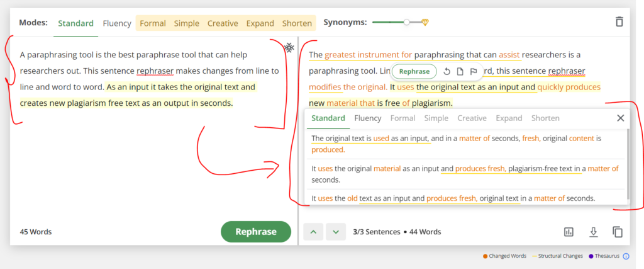Choose alternative starting 'The original text is used'
This screenshot has width=644, height=269.
click(x=465, y=144)
